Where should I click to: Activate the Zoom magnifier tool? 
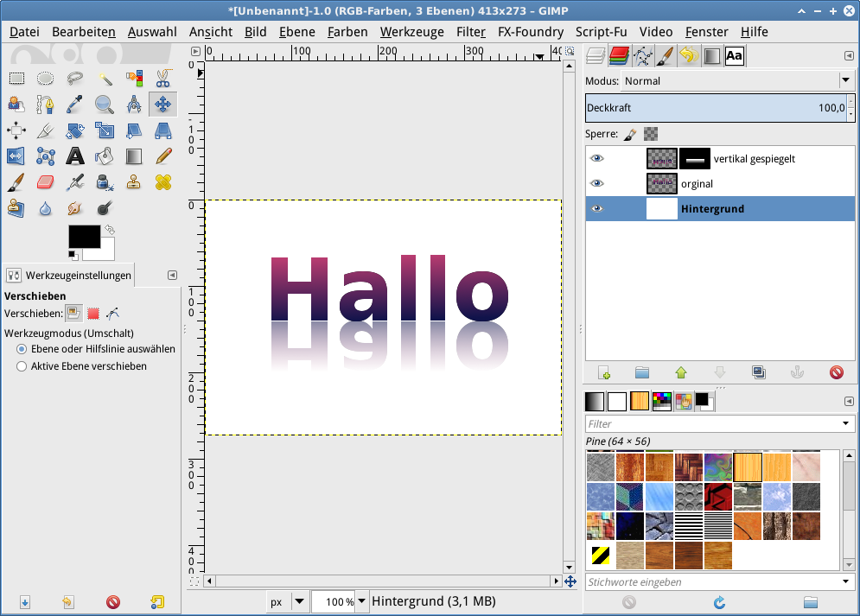pos(105,105)
